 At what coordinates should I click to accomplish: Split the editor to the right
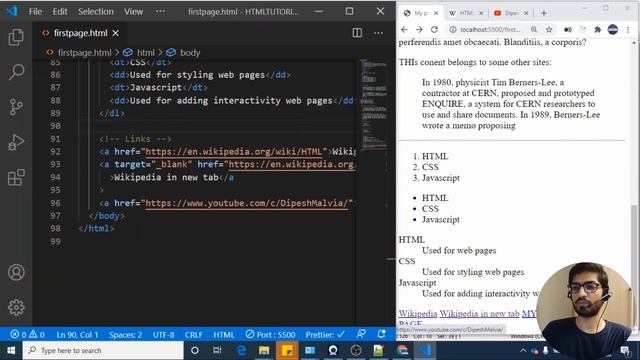(x=357, y=33)
